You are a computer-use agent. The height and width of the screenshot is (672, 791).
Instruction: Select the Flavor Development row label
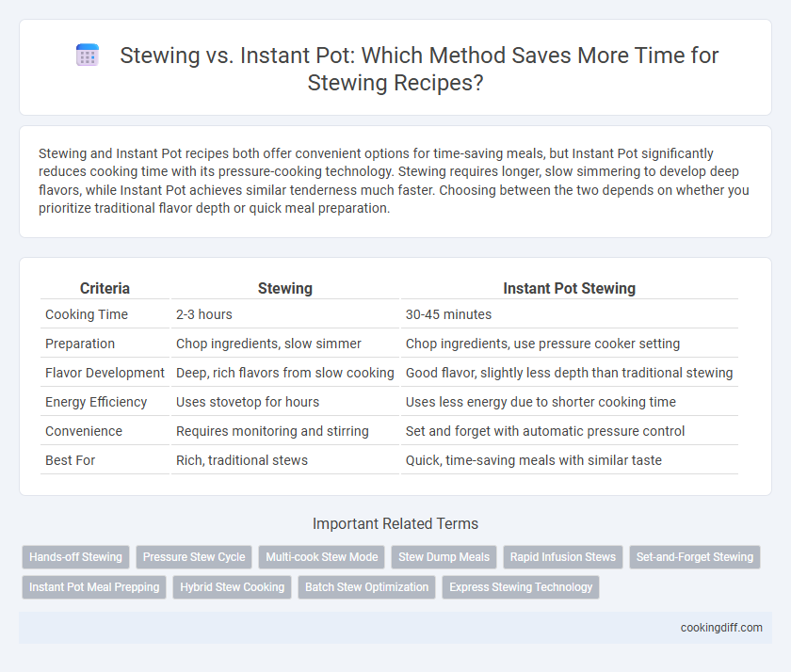(105, 373)
